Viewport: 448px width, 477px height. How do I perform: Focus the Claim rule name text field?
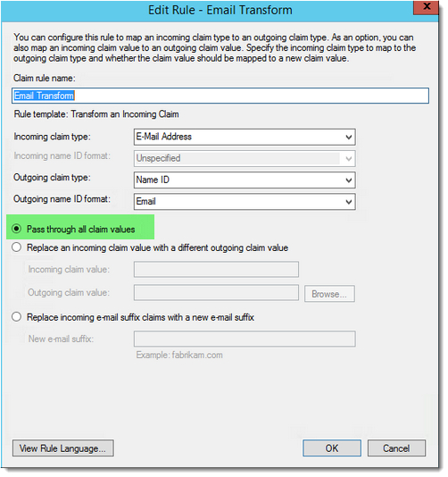221,96
